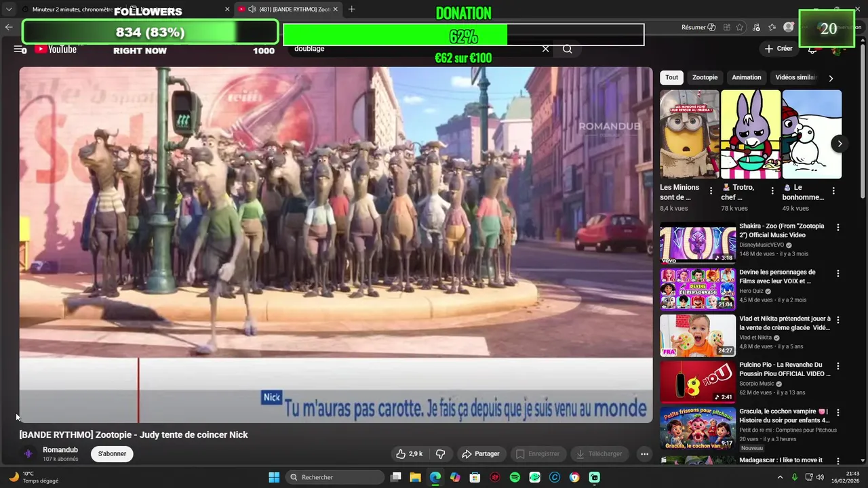Screen dimensions: 868x488
Task: Click the Edge icon on the taskbar
Action: click(x=435, y=477)
